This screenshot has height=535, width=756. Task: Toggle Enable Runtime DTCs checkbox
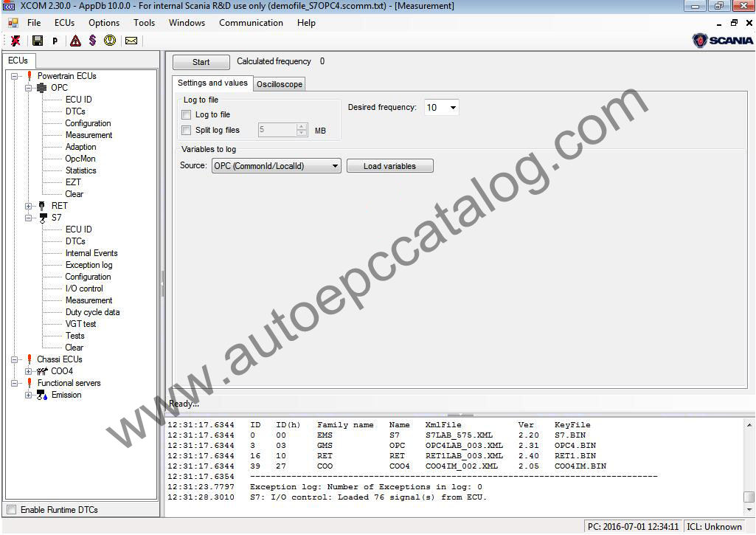11,510
